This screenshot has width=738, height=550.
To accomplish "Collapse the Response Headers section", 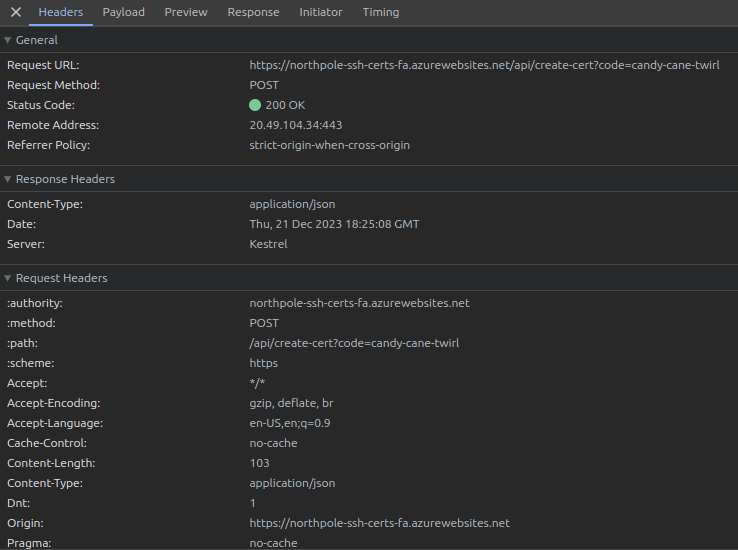I will (8, 179).
